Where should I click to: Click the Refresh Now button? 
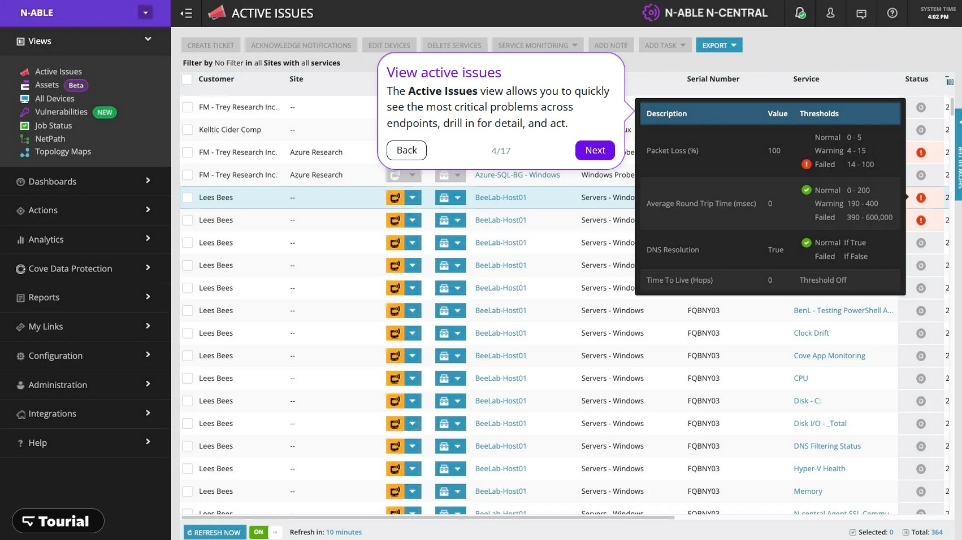[215, 532]
